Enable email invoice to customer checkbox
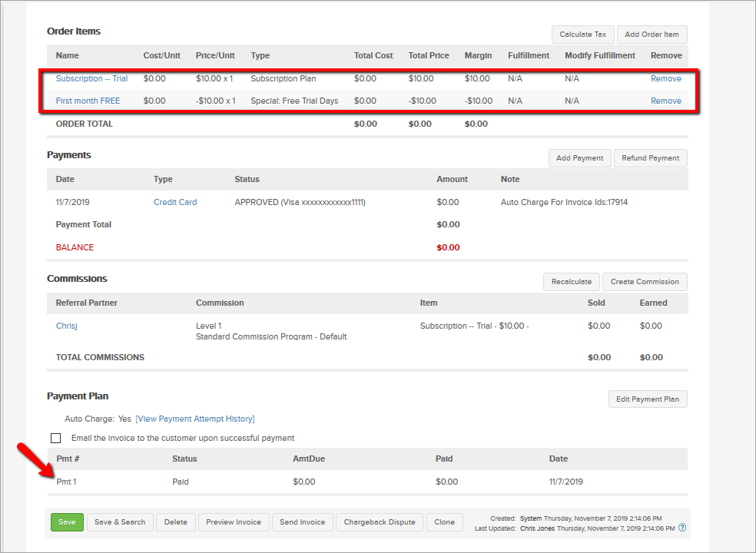 [x=55, y=438]
